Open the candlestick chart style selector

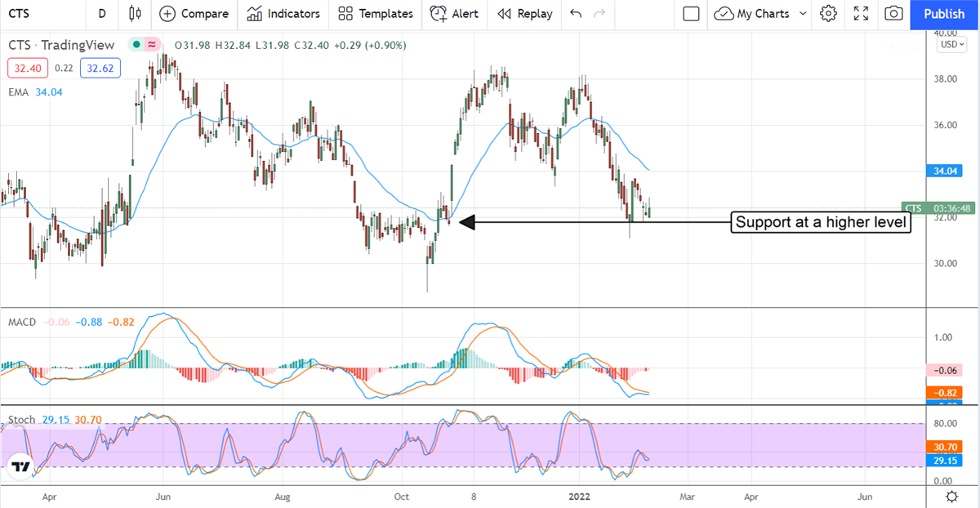click(135, 14)
